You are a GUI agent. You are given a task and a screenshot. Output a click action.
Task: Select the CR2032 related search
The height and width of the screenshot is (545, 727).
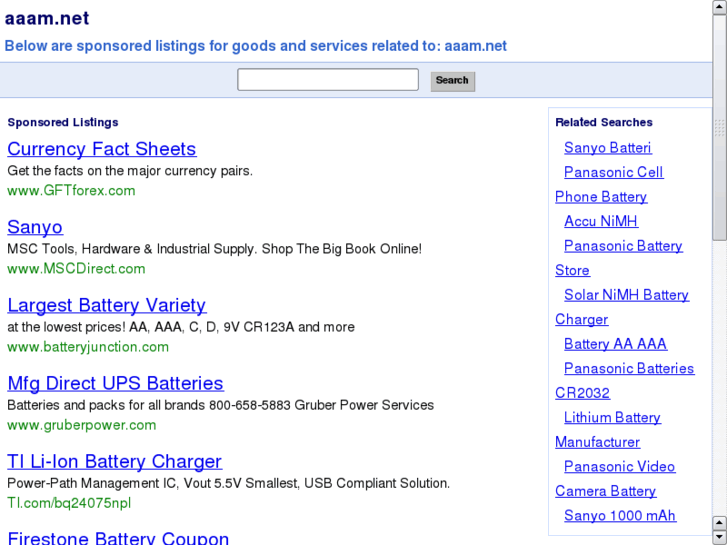coord(582,393)
